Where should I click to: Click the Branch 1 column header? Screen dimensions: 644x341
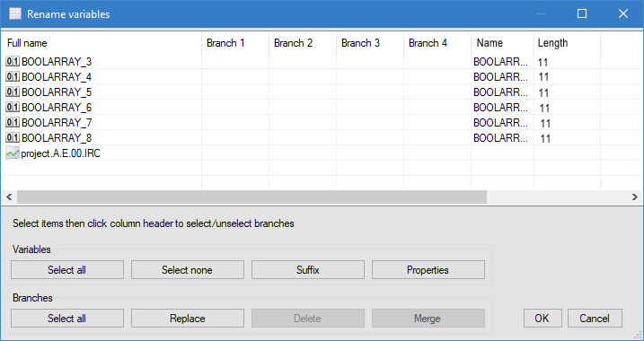pos(235,43)
